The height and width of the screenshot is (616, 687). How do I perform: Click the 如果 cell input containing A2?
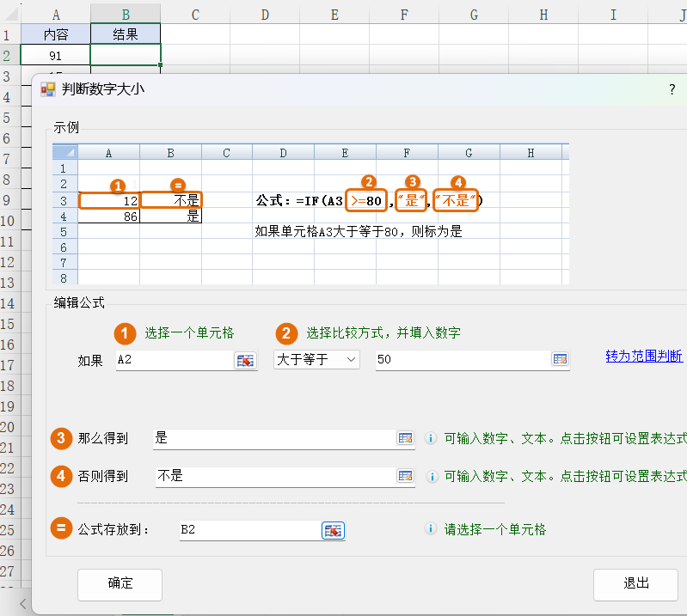coord(174,360)
